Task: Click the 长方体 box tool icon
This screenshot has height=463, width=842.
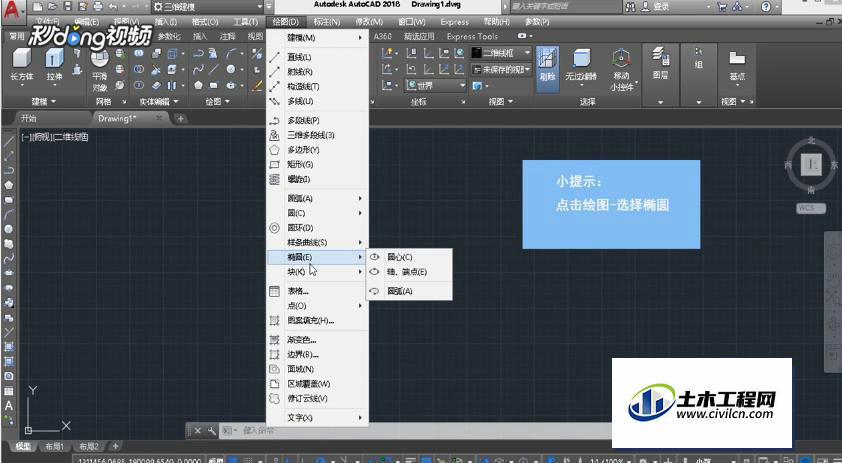Action: coord(22,59)
